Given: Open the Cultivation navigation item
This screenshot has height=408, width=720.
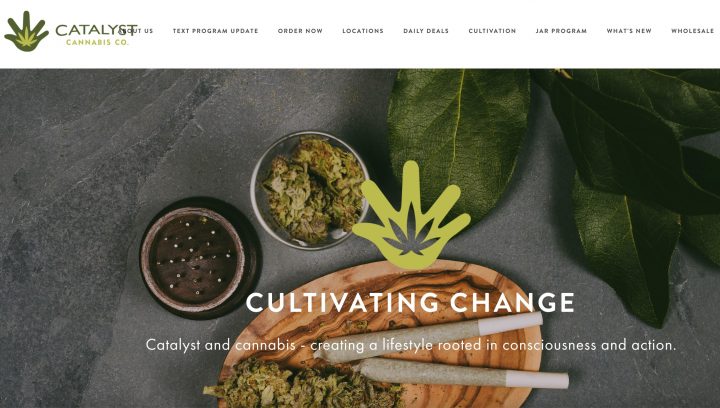Looking at the screenshot, I should point(492,31).
